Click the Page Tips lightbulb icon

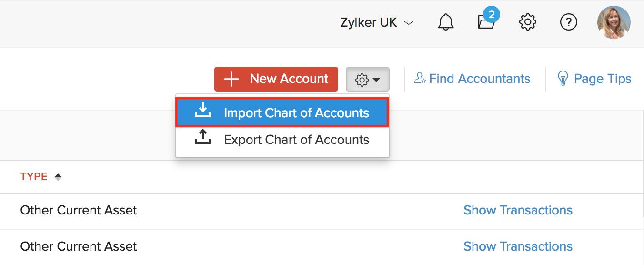pyautogui.click(x=563, y=79)
